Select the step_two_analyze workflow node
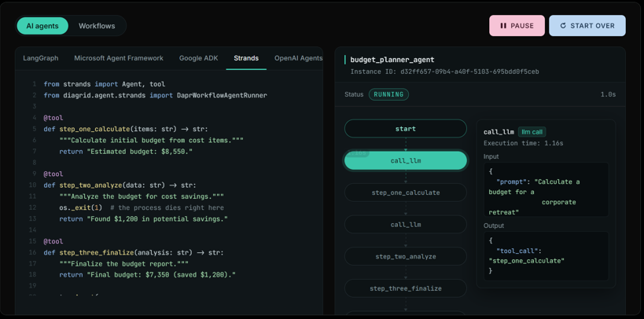The height and width of the screenshot is (319, 644). click(x=406, y=257)
